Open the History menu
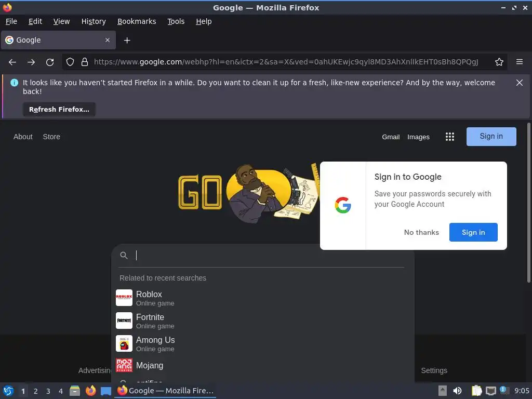The height and width of the screenshot is (399, 532). pos(94,21)
